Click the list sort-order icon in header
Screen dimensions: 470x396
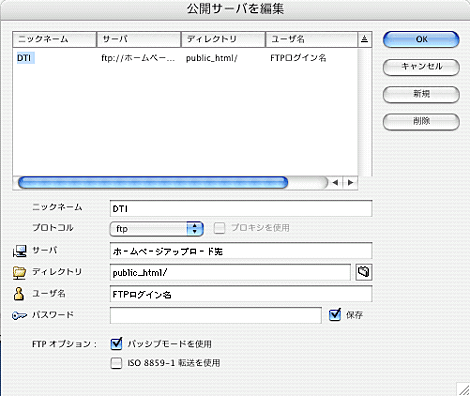[364, 39]
